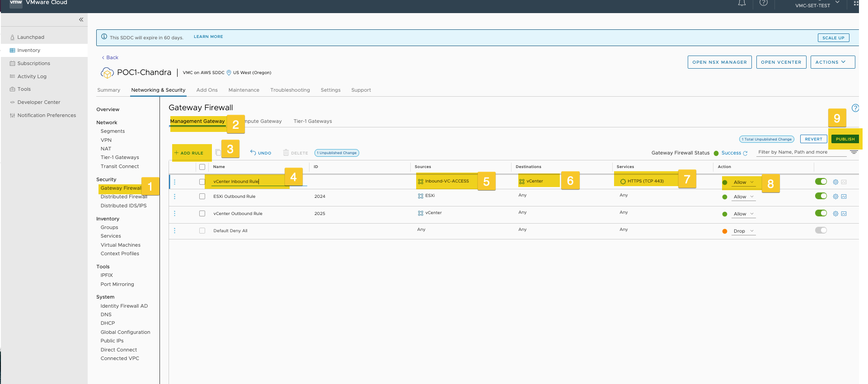
Task: Open Segments under Network
Action: [113, 131]
